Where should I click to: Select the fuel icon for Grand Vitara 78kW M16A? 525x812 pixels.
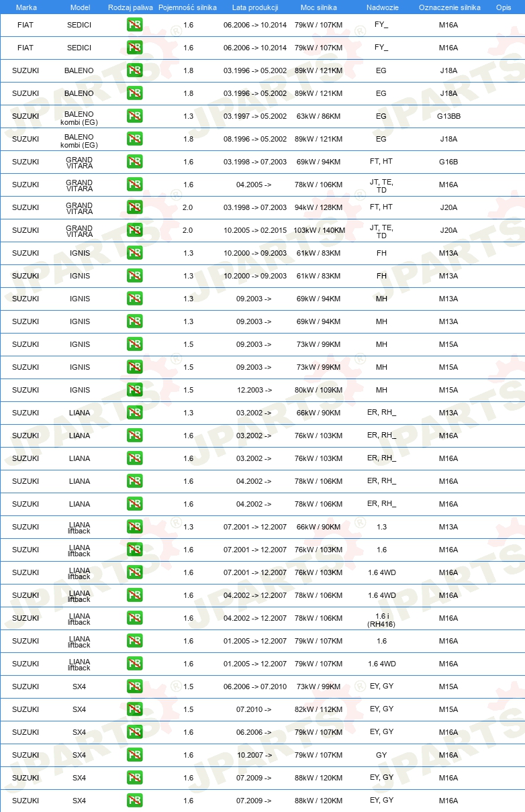pos(134,185)
